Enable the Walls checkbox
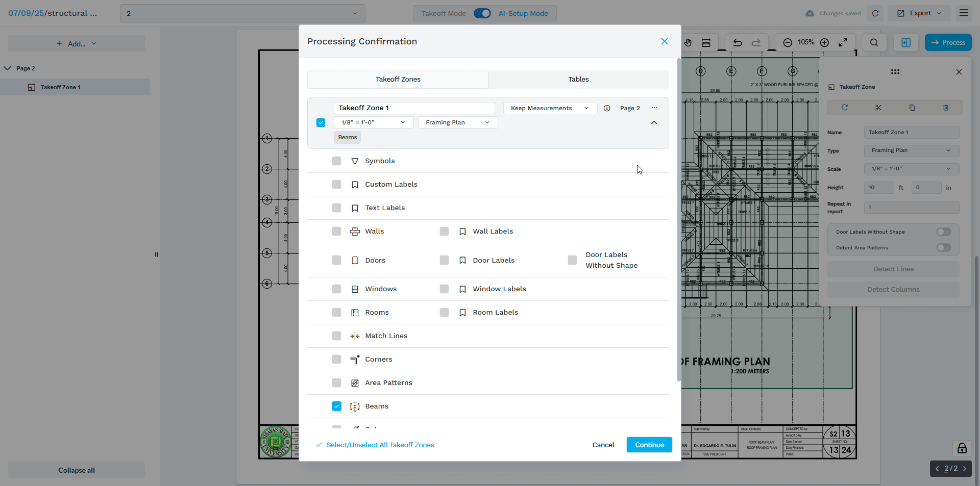 (336, 232)
